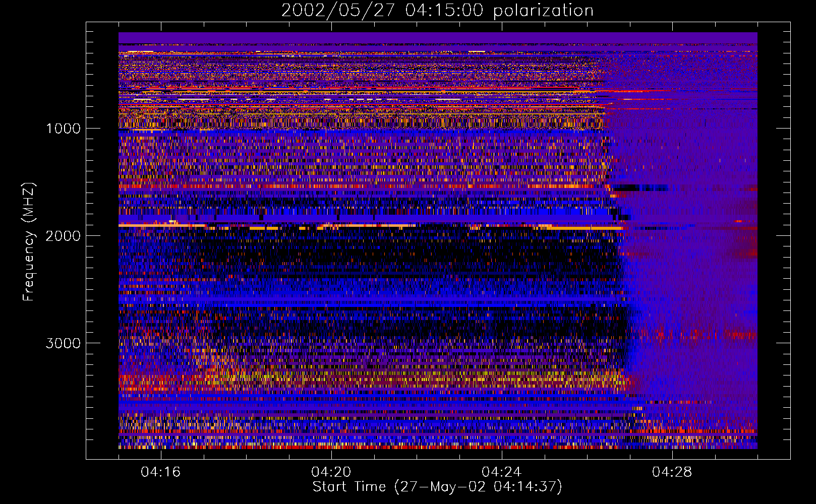Click the 1000 frequency tick label
The height and width of the screenshot is (504, 816).
[64, 129]
